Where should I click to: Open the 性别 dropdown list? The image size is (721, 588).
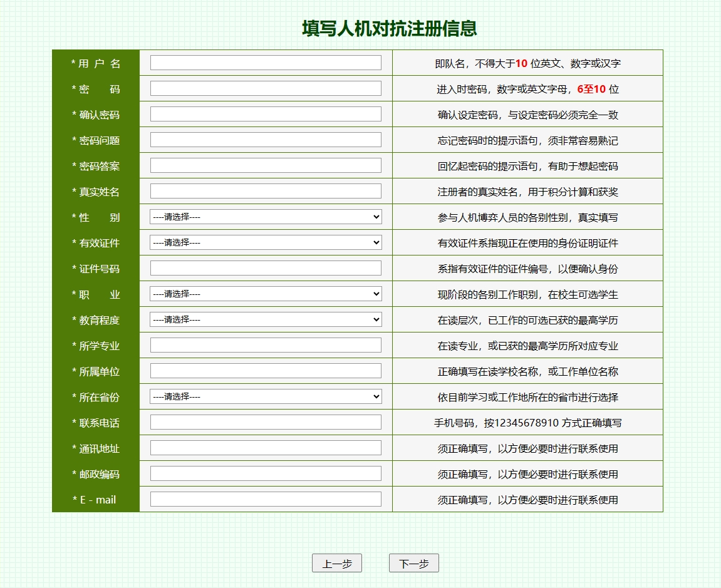[266, 217]
